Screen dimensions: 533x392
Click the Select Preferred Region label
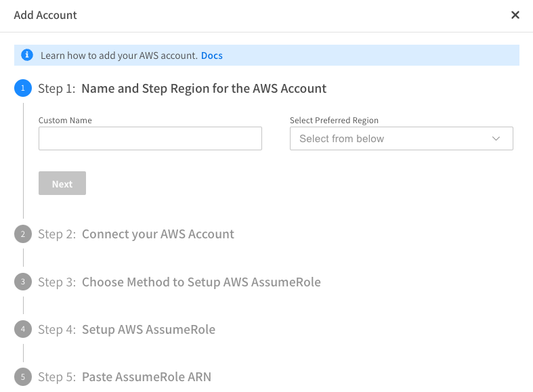334,121
